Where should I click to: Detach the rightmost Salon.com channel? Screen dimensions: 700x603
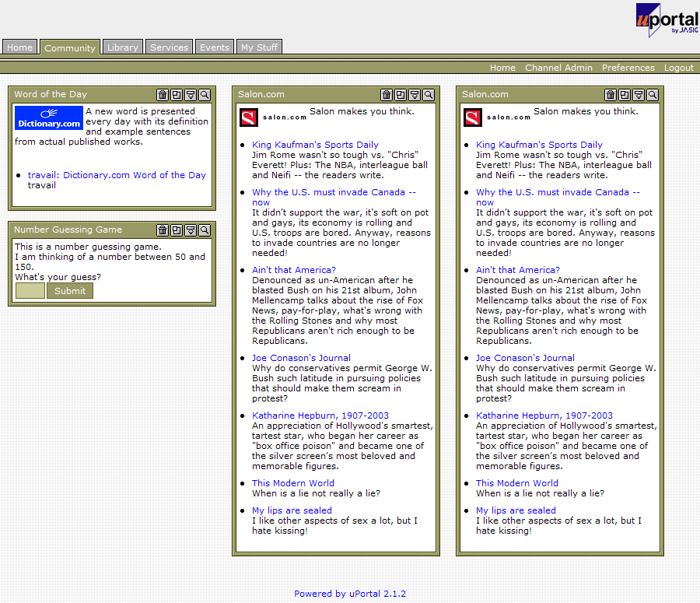click(625, 95)
